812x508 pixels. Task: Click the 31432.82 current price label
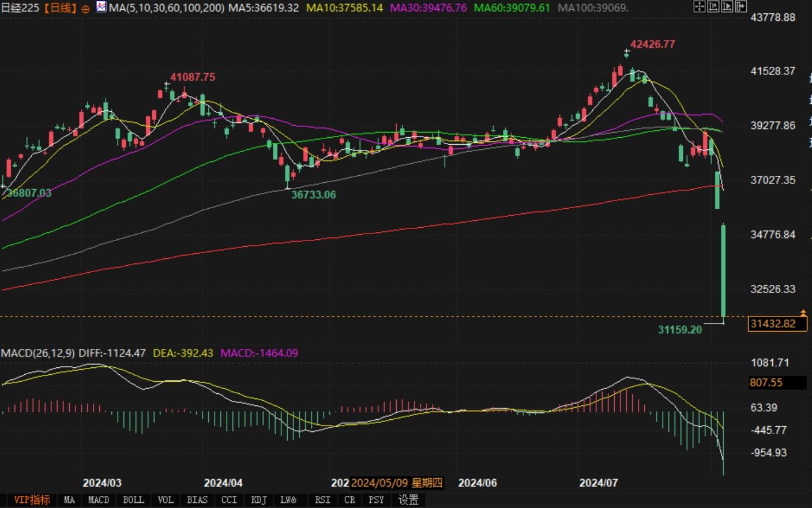(x=773, y=324)
